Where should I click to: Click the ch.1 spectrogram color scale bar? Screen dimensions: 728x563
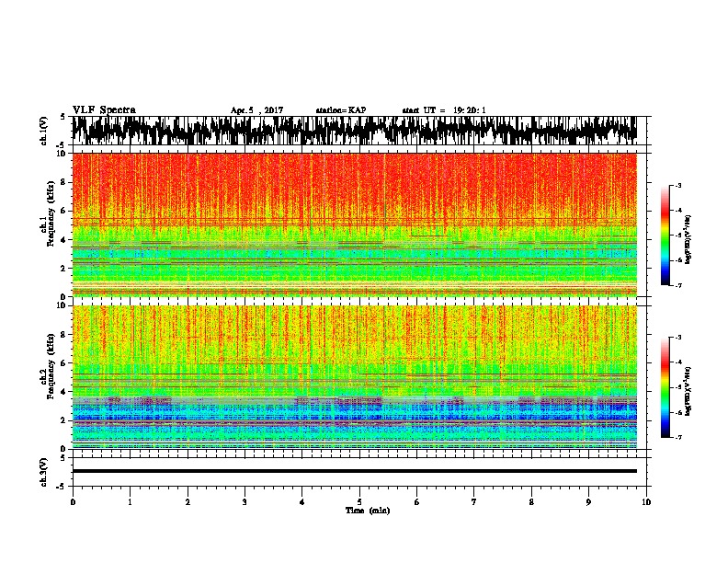pyautogui.click(x=665, y=236)
